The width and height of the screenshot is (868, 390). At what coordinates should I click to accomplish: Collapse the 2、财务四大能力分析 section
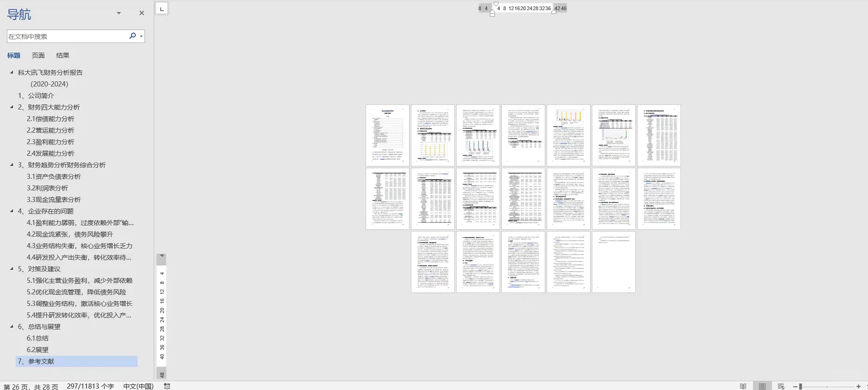(12, 107)
